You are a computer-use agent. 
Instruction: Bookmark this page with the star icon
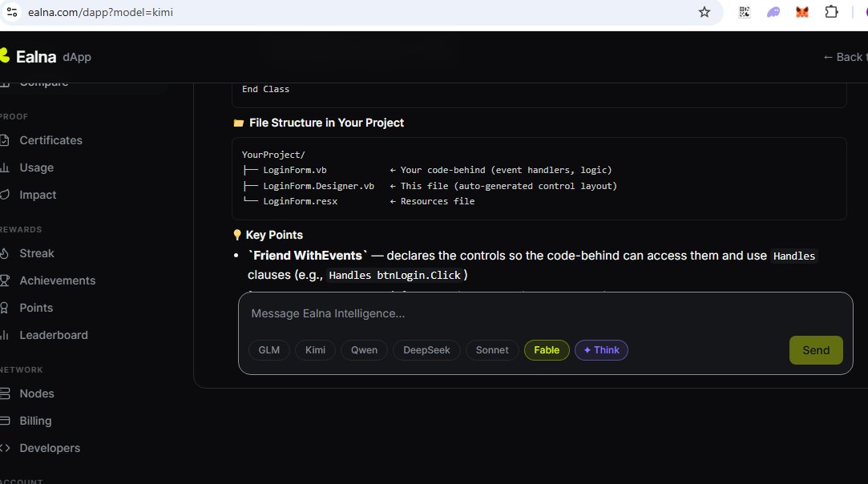coord(704,12)
